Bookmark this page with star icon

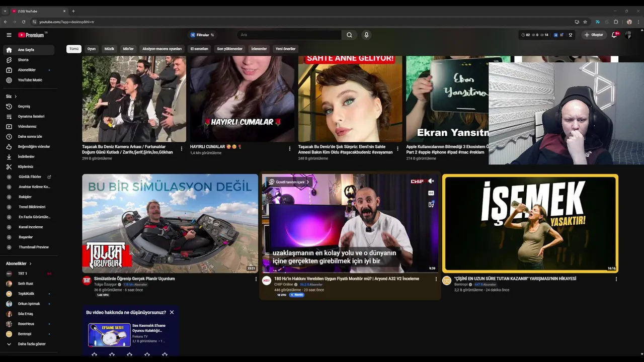(x=585, y=22)
